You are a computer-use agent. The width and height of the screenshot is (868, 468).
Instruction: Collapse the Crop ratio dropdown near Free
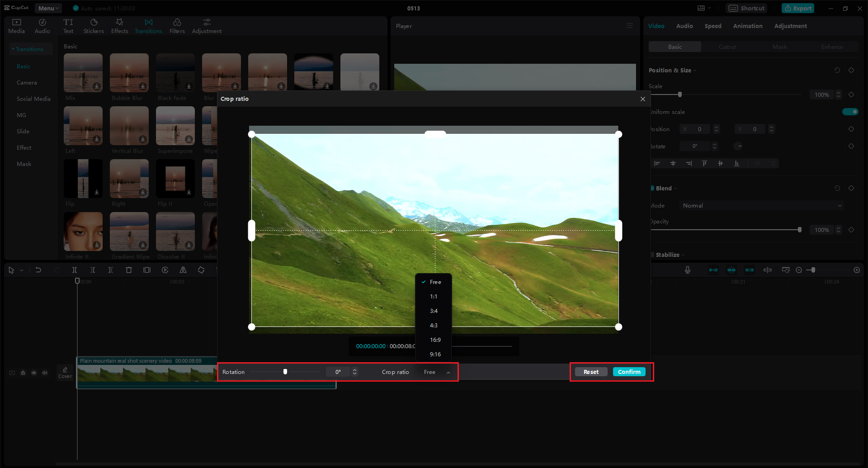point(448,372)
